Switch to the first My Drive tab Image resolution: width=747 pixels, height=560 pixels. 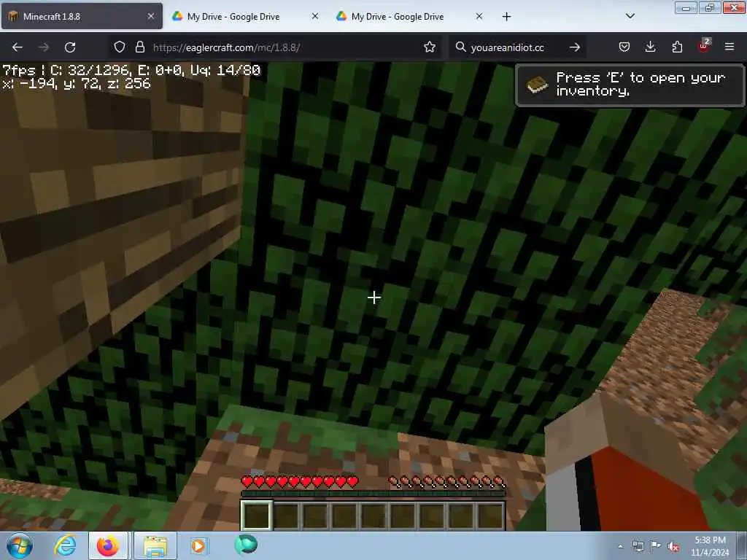[x=245, y=16]
